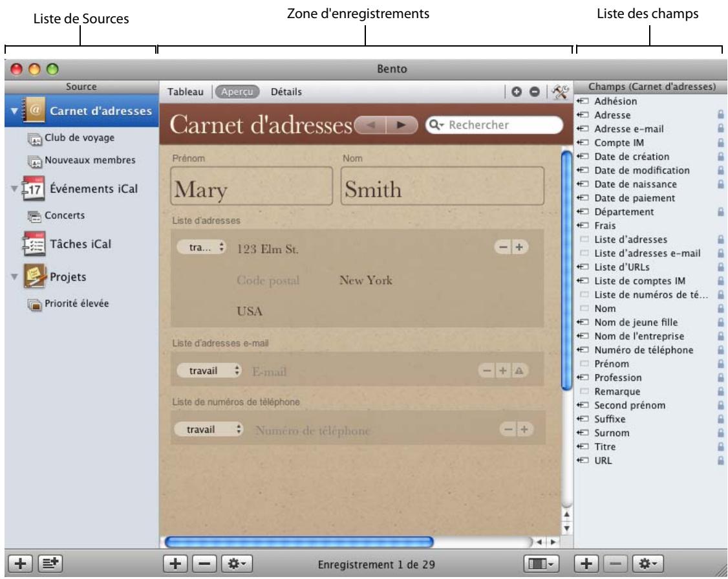Click the send e-mail icon in row
Screen dimensions: 728x579
(x=519, y=371)
